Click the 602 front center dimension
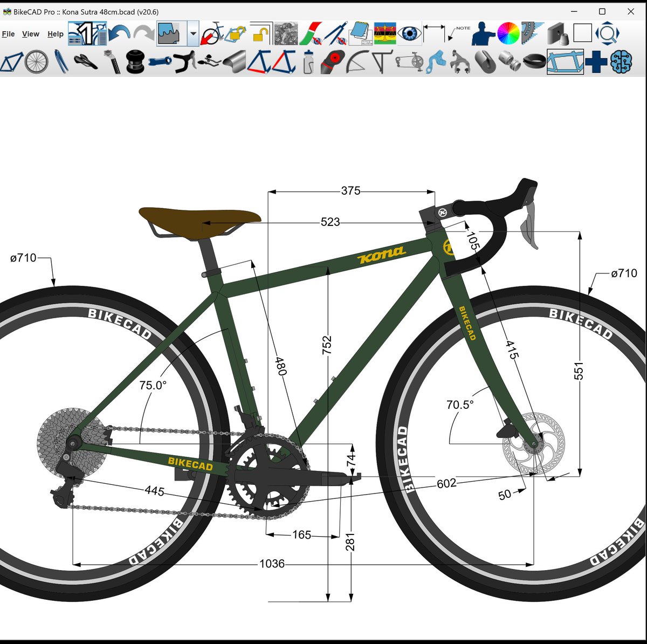 (x=446, y=483)
